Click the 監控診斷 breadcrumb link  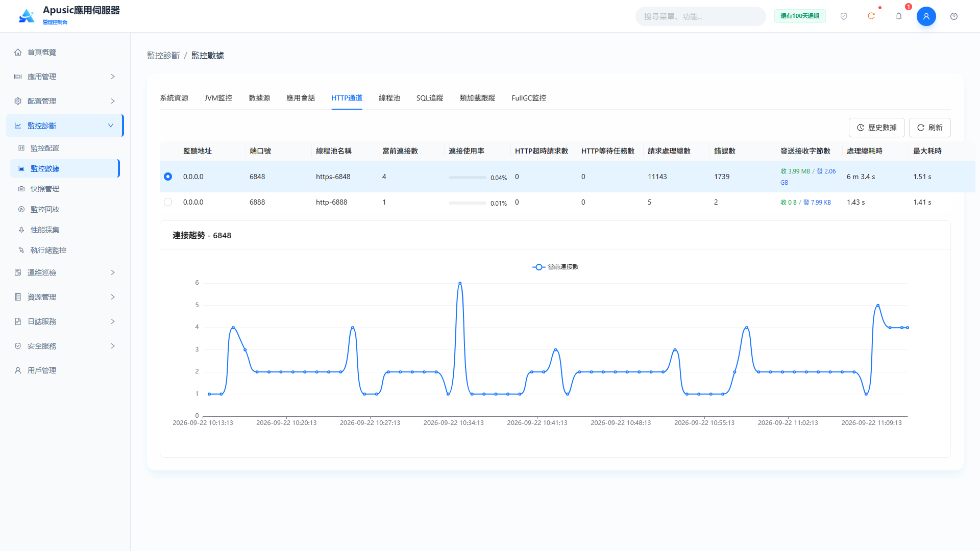[163, 56]
